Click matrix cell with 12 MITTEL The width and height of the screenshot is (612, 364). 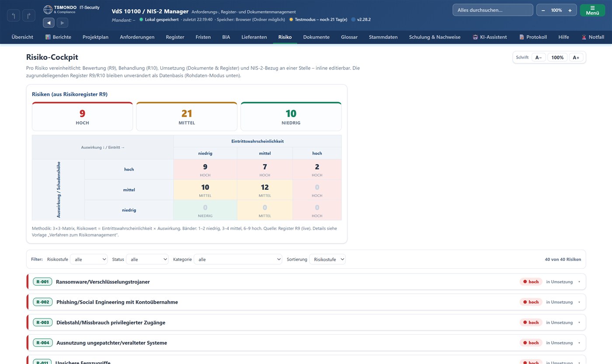[x=265, y=190]
